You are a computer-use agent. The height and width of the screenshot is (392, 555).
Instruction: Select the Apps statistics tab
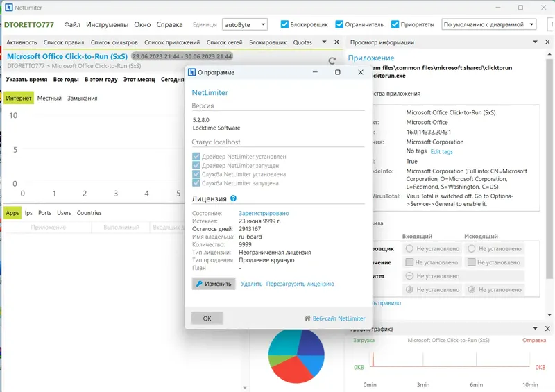coord(12,213)
